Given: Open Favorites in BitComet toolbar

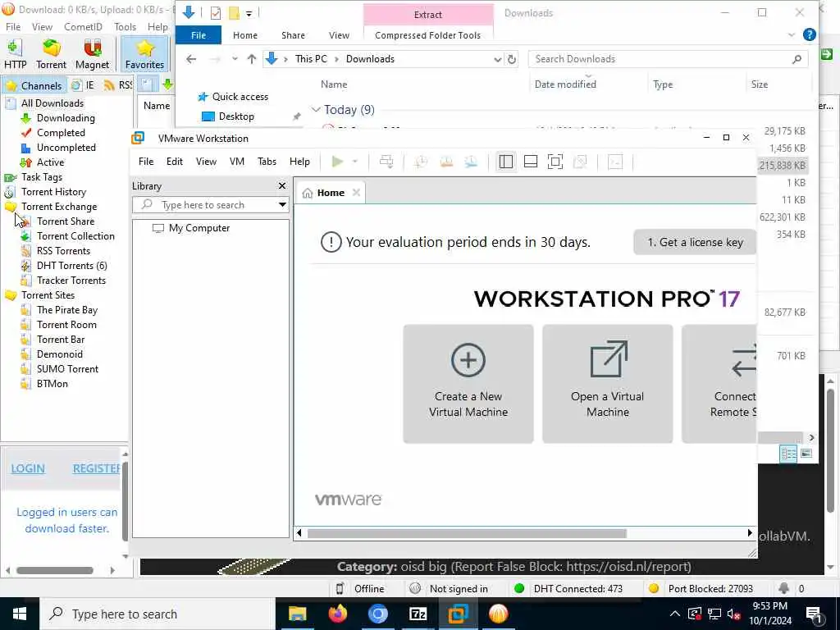Looking at the screenshot, I should coord(144,54).
